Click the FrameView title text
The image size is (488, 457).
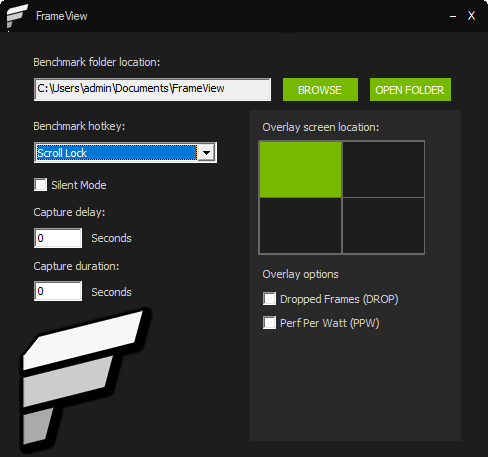[x=62, y=16]
